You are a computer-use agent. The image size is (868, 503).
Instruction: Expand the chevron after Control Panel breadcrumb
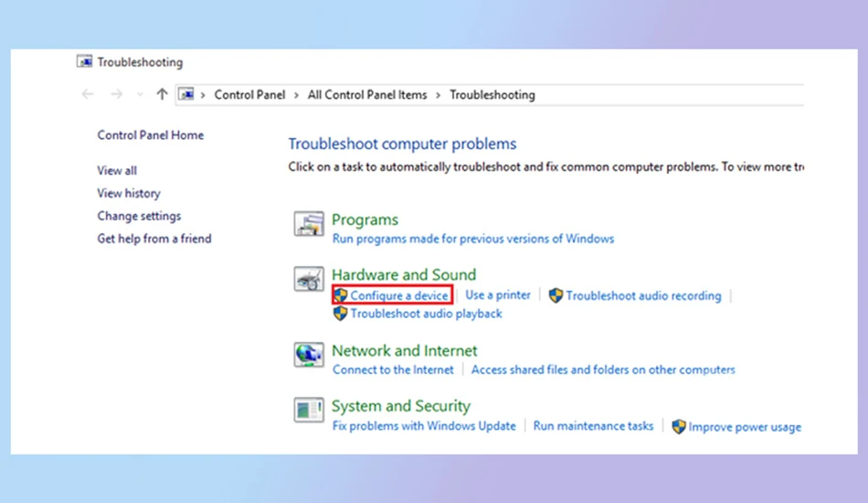coord(296,95)
